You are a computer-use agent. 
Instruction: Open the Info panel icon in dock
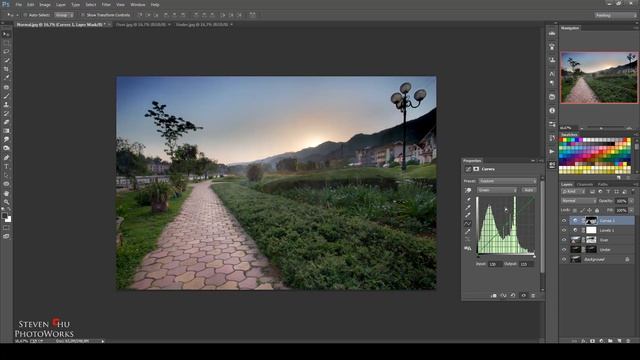[x=552, y=111]
